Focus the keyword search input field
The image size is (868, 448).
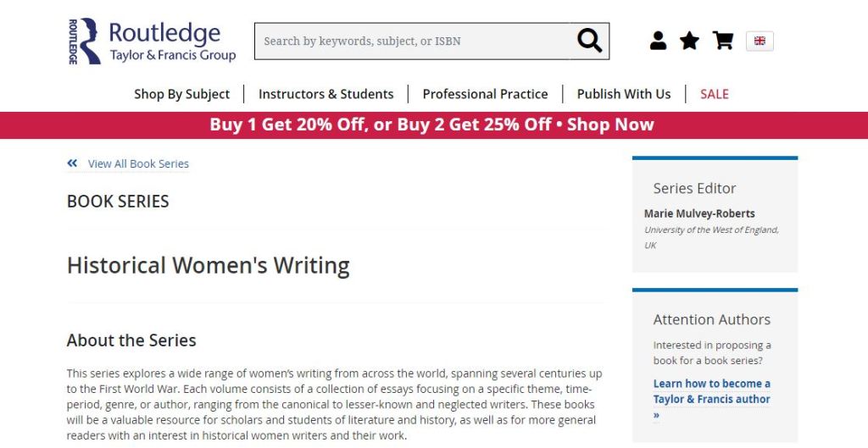coord(413,41)
